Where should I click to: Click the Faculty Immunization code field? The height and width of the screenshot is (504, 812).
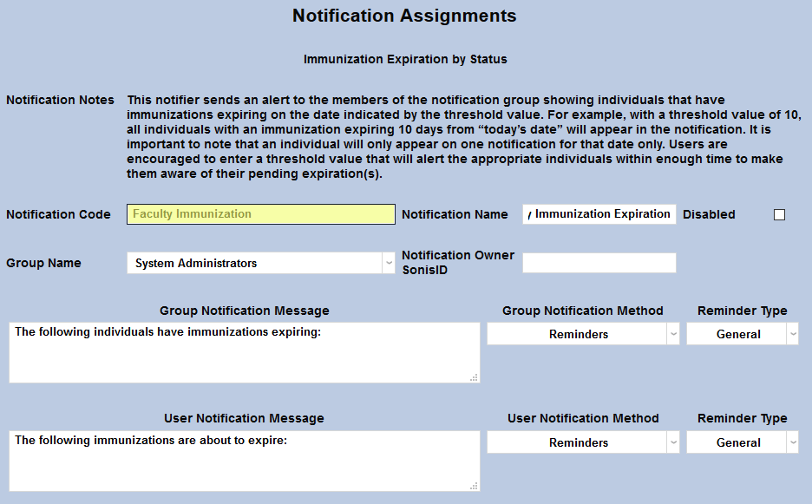[260, 213]
